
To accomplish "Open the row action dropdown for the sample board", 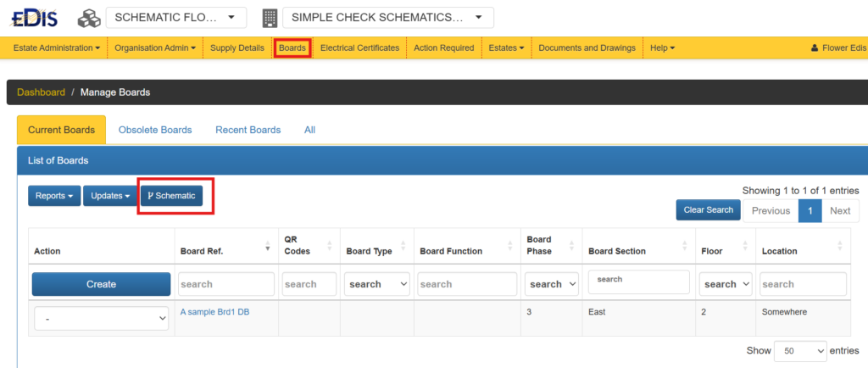I will [101, 319].
